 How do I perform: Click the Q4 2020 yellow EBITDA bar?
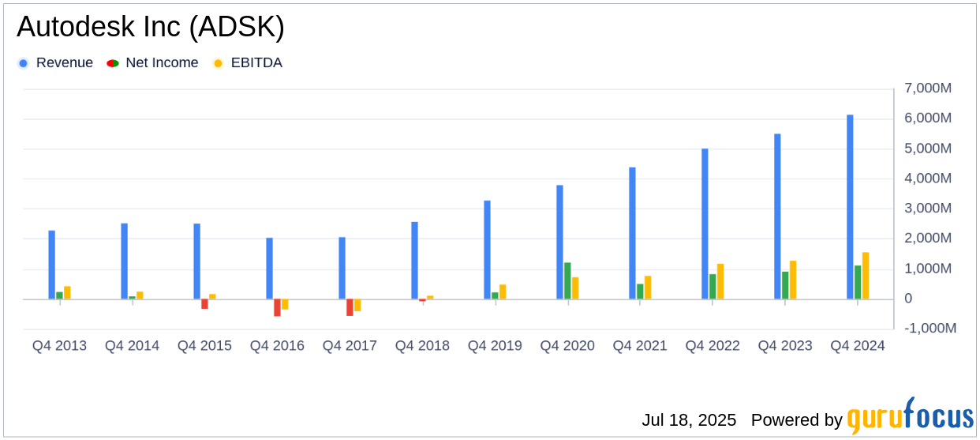(x=575, y=288)
